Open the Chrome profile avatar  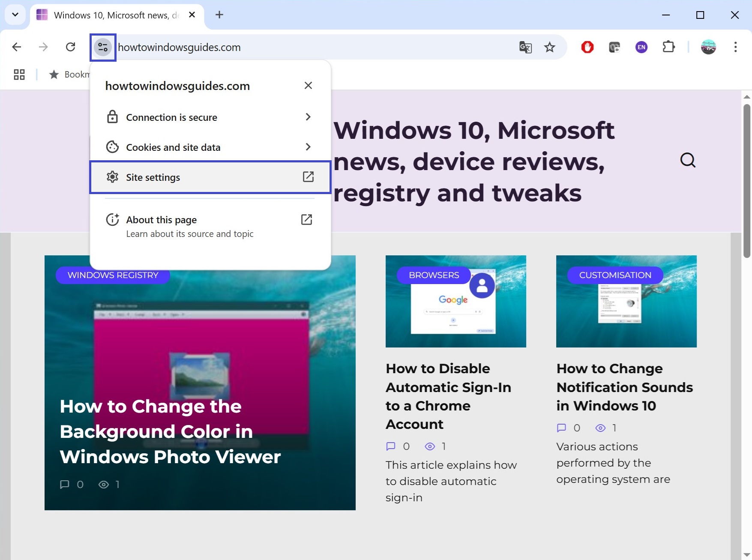[x=708, y=47]
